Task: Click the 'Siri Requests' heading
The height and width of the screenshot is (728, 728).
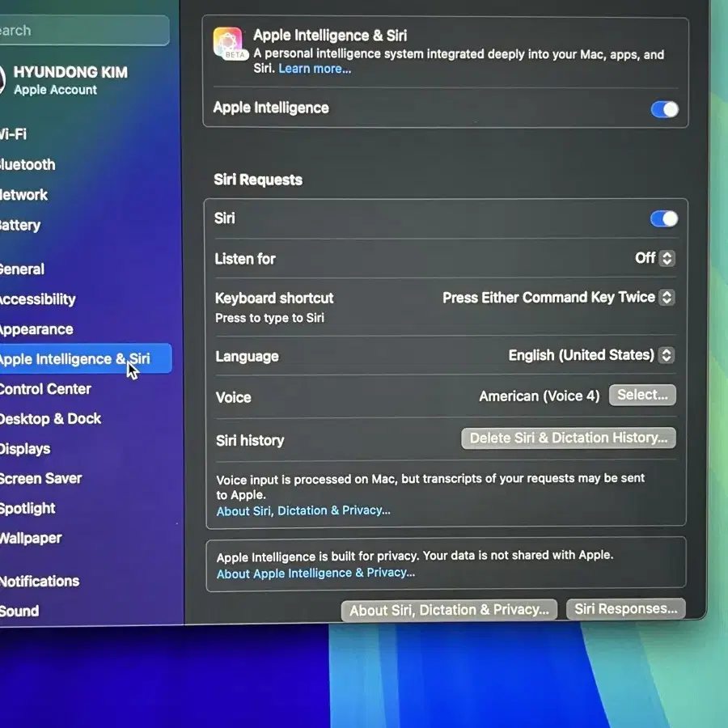Action: (x=258, y=180)
